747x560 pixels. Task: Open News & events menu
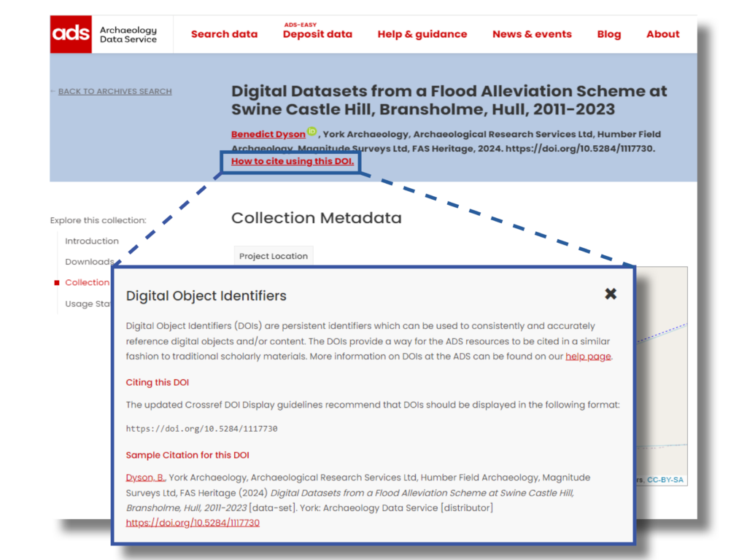532,34
